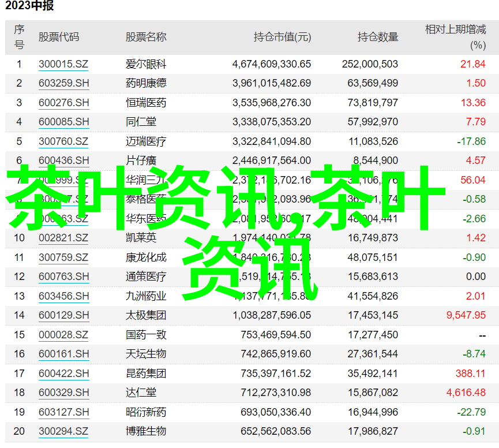This screenshot has height=448, width=499.
Task: Click the 300294.SZ stock link
Action: click(x=63, y=431)
